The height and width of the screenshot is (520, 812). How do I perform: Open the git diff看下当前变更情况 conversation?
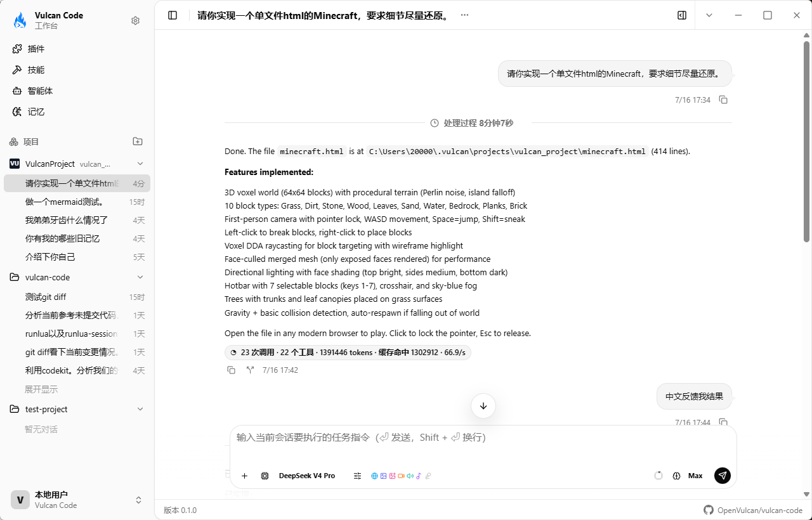(77, 352)
